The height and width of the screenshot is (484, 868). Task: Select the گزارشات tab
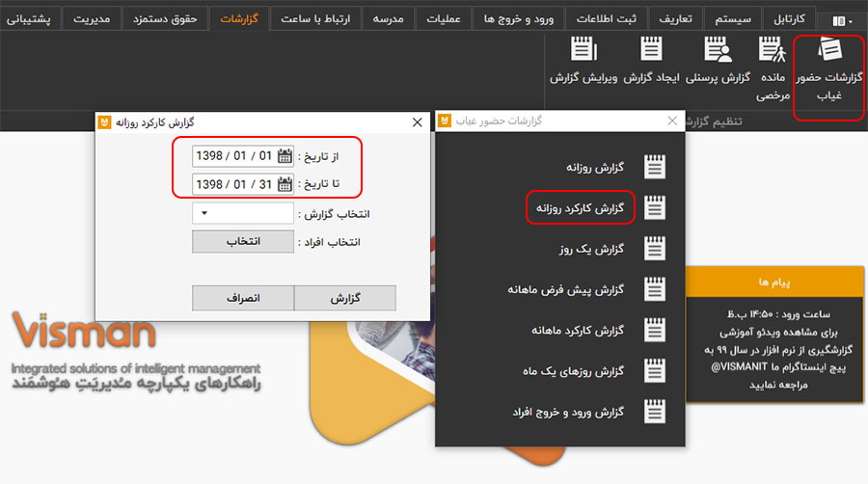click(x=239, y=19)
